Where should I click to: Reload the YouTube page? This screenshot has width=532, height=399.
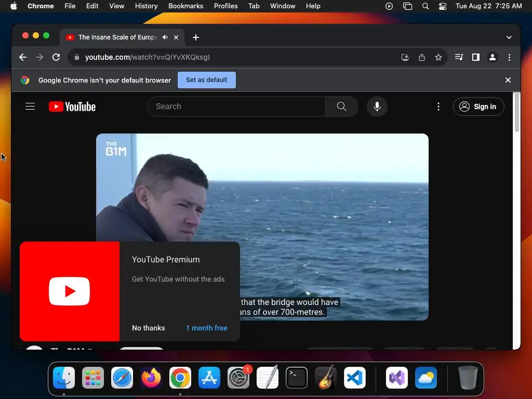[x=56, y=57]
